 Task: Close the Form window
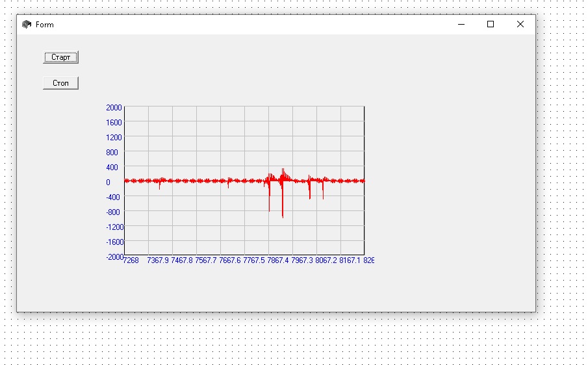(520, 25)
